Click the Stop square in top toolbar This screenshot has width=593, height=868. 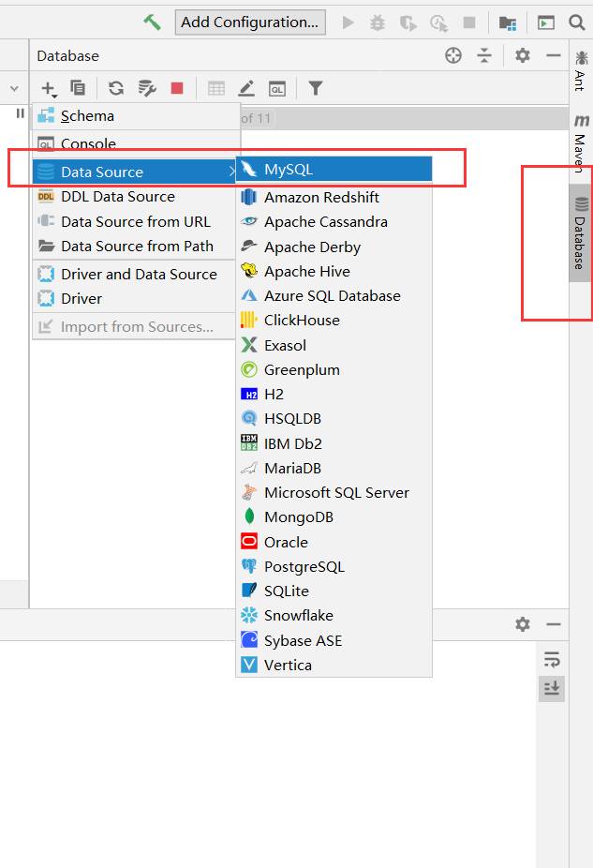[469, 22]
